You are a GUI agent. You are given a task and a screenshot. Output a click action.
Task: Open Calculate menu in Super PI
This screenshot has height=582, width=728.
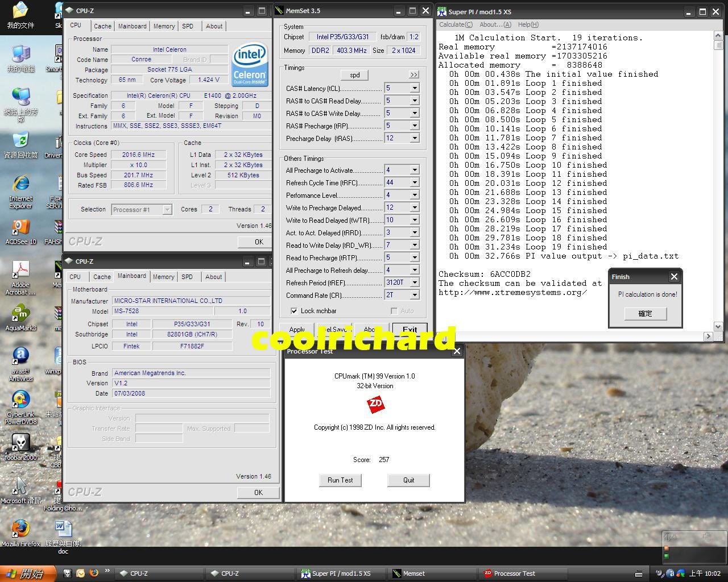pos(456,24)
